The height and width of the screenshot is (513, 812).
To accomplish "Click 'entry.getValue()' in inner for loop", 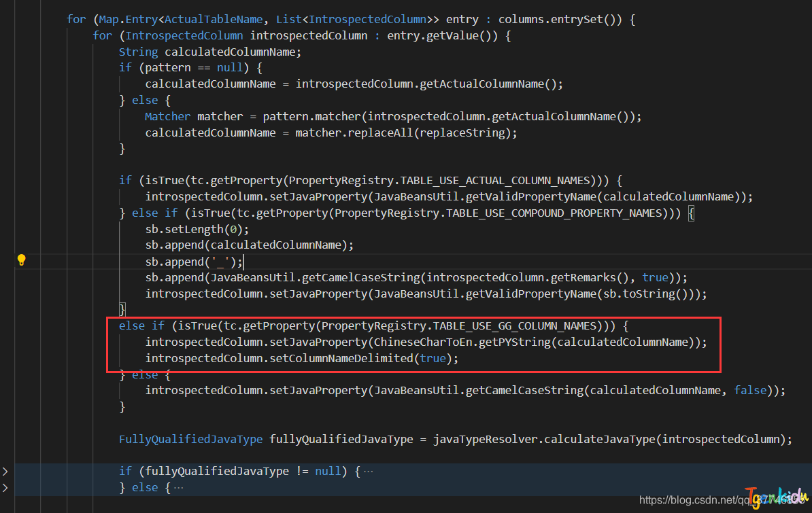I will coord(442,36).
